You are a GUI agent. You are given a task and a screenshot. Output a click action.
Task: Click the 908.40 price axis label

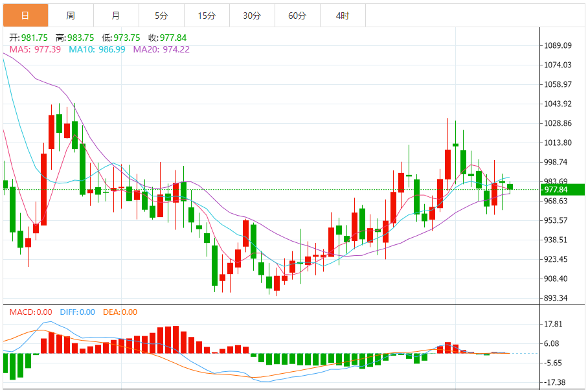tap(556, 279)
